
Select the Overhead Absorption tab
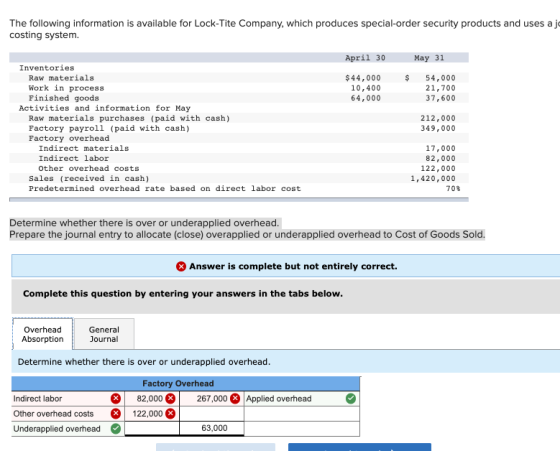[42, 334]
